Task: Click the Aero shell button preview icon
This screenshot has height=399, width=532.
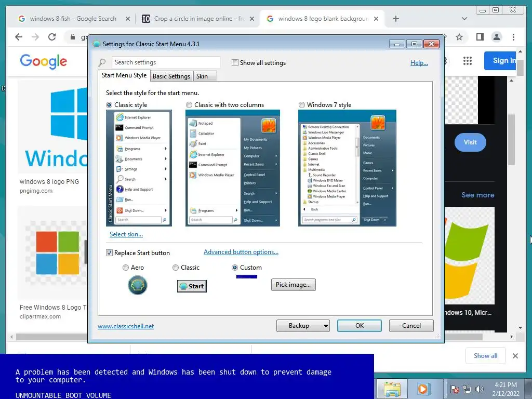Action: click(137, 285)
